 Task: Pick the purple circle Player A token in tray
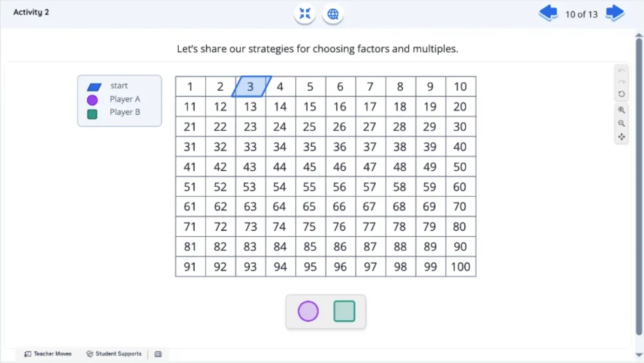tap(308, 311)
